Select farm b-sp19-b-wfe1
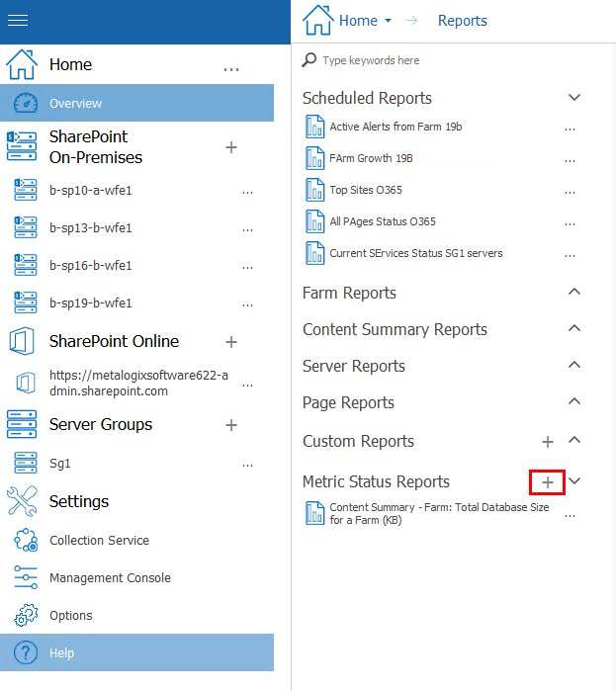This screenshot has width=616, height=691. (90, 303)
